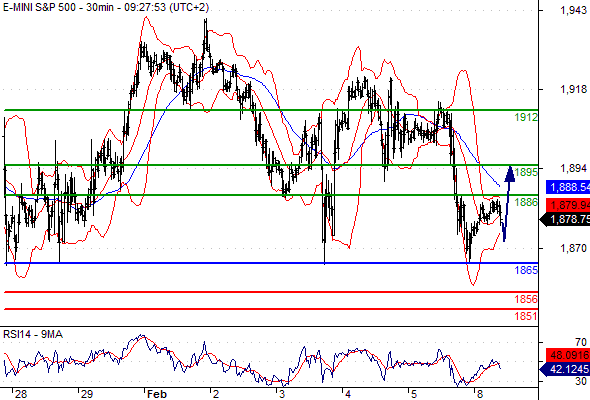Select the 1886 level label

click(526, 202)
